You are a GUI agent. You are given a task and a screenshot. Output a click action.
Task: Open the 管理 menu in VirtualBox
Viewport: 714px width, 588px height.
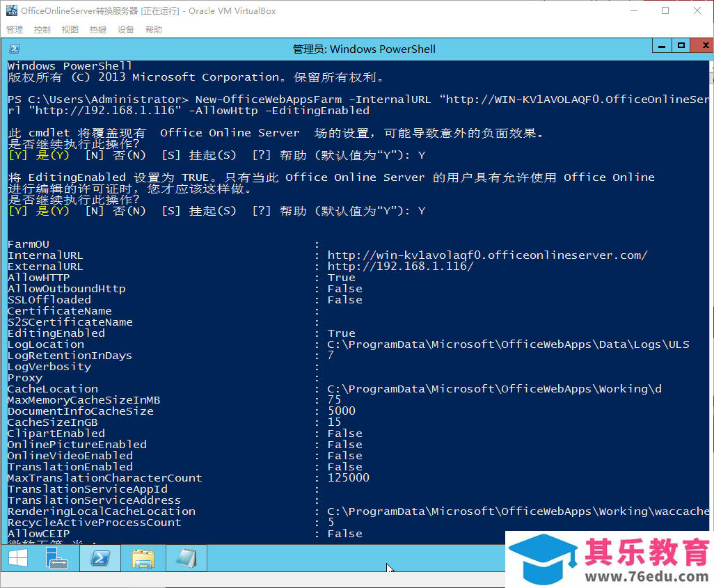(15, 30)
